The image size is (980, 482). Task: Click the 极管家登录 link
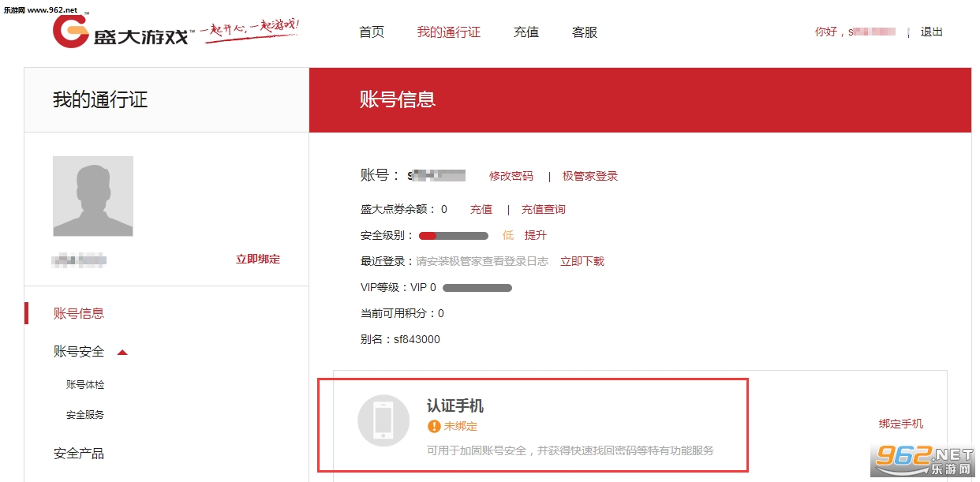coord(590,176)
